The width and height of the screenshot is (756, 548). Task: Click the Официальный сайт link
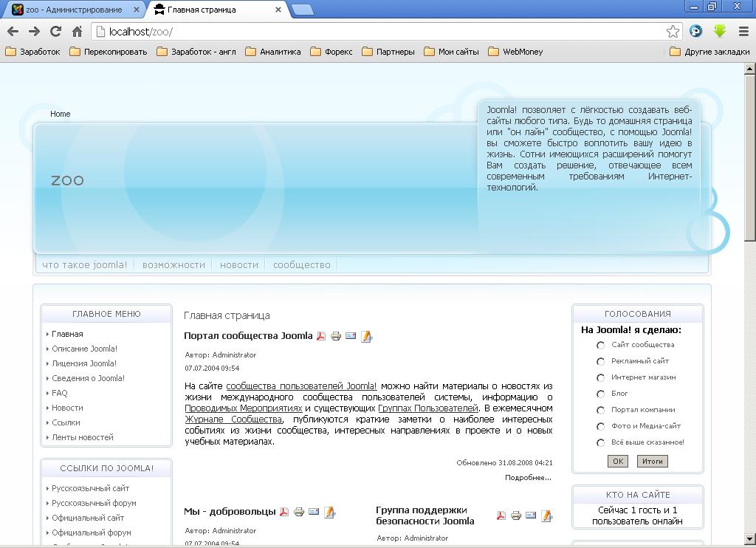click(88, 518)
